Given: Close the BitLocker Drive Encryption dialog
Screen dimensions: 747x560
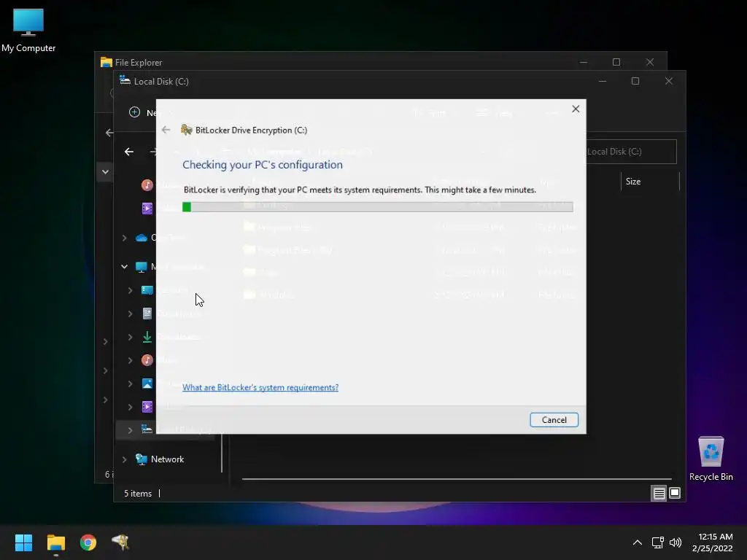Looking at the screenshot, I should pos(576,109).
